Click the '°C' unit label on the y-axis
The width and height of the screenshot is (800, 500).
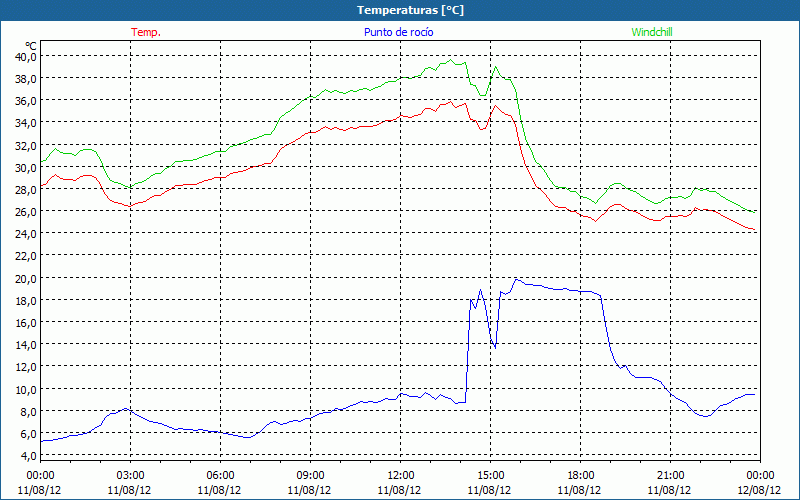click(31, 46)
